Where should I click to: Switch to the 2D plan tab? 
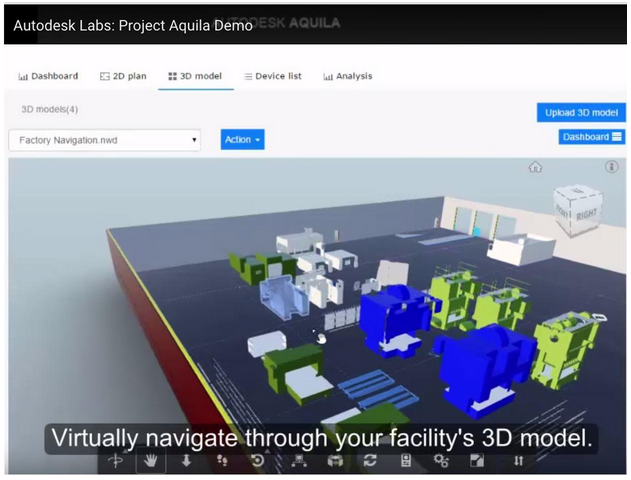(123, 76)
